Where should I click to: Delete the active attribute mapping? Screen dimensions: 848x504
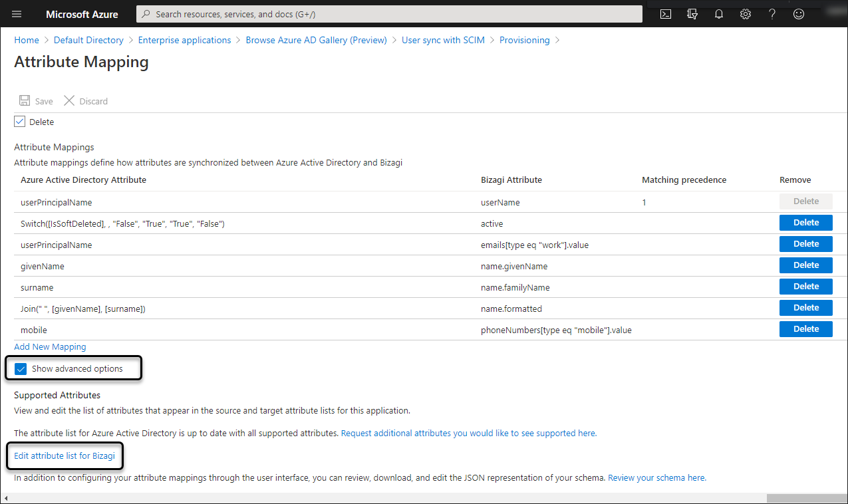coord(806,223)
